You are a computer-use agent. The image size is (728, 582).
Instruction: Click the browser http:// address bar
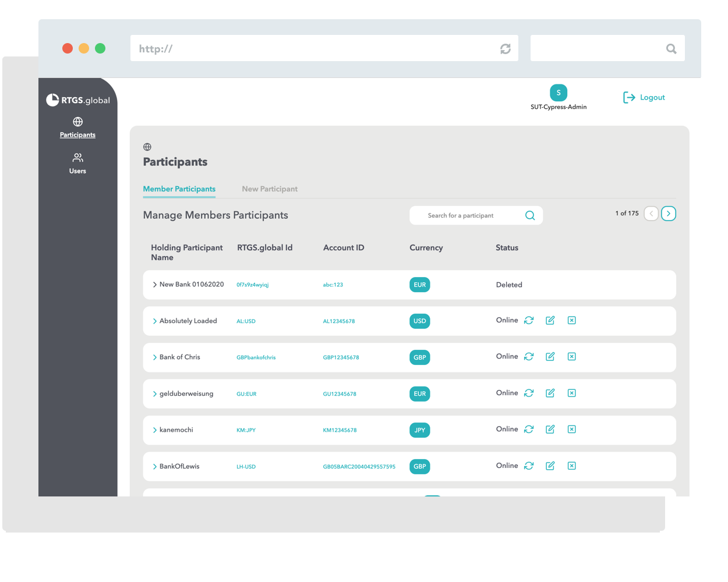coord(324,48)
